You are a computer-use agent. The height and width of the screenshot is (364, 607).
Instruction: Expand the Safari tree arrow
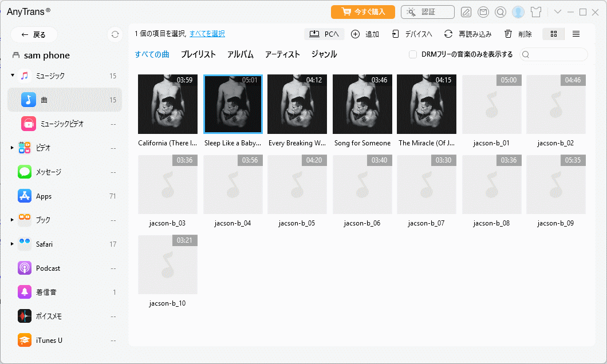click(x=13, y=244)
